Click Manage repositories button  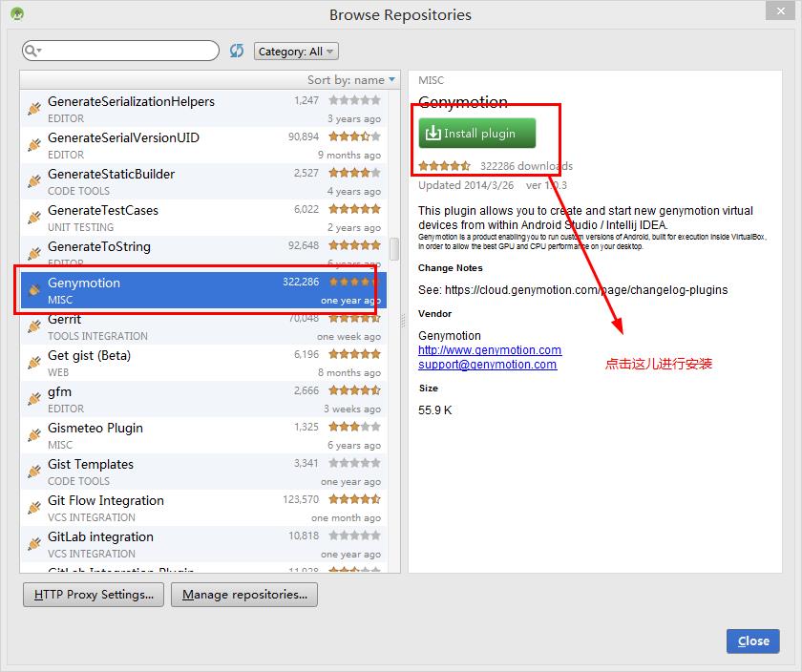pos(244,595)
